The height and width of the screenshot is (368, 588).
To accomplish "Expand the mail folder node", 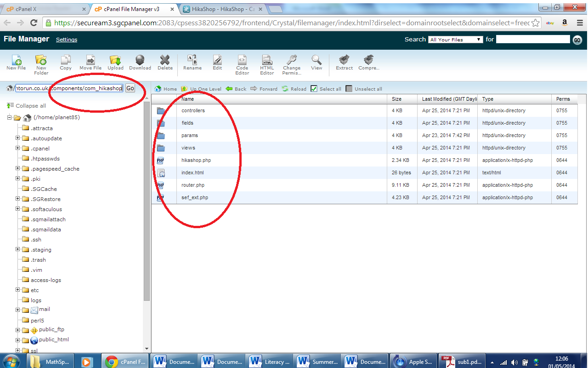I will pos(18,310).
